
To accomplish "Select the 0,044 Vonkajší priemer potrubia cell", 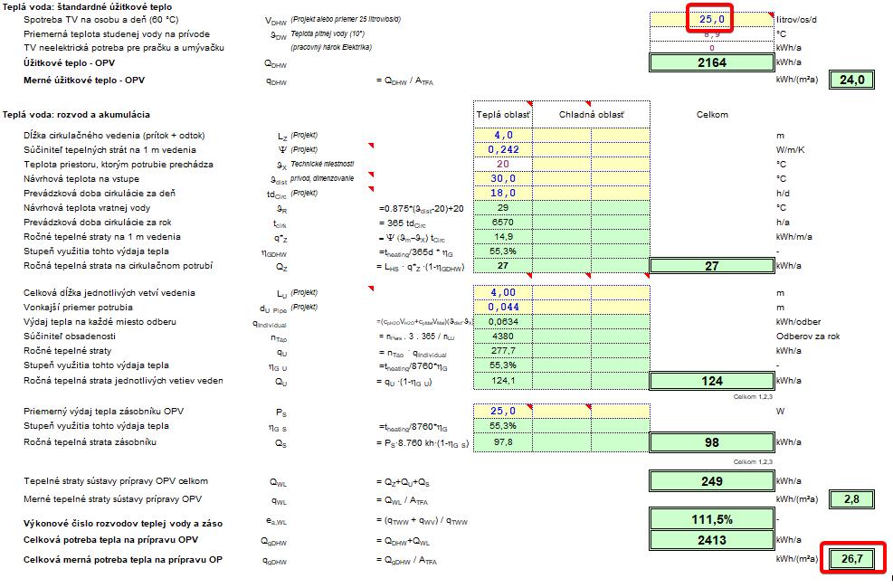I will (502, 307).
